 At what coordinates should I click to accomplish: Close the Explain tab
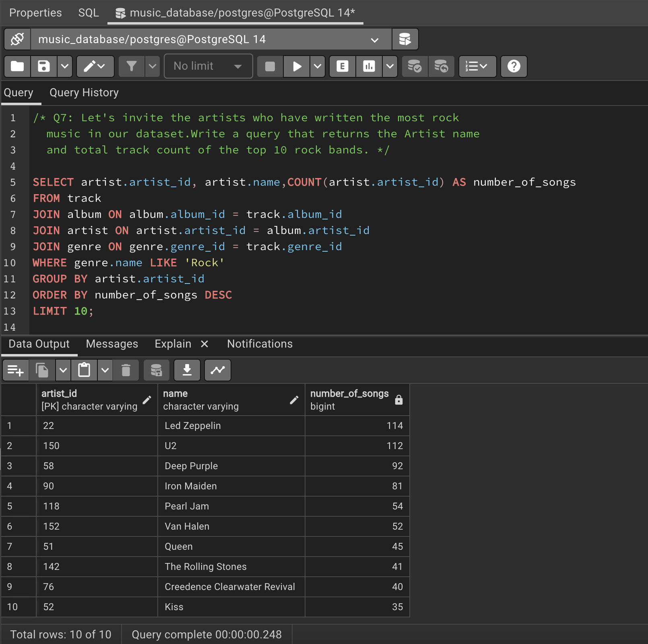[204, 344]
